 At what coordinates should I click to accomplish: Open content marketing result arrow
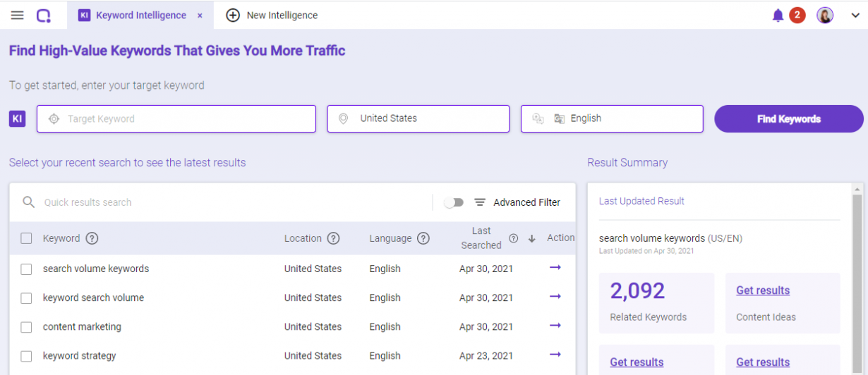[555, 326]
